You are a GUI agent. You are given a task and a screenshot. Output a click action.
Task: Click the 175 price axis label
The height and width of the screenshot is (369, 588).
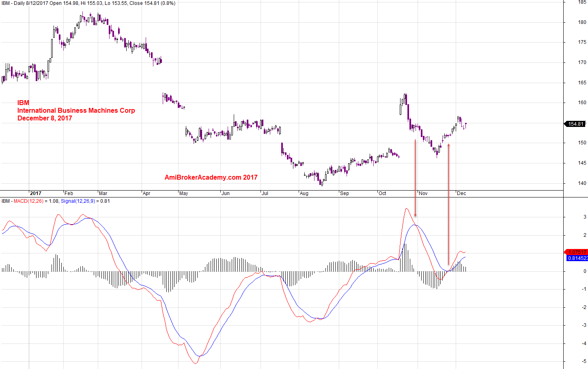click(582, 42)
